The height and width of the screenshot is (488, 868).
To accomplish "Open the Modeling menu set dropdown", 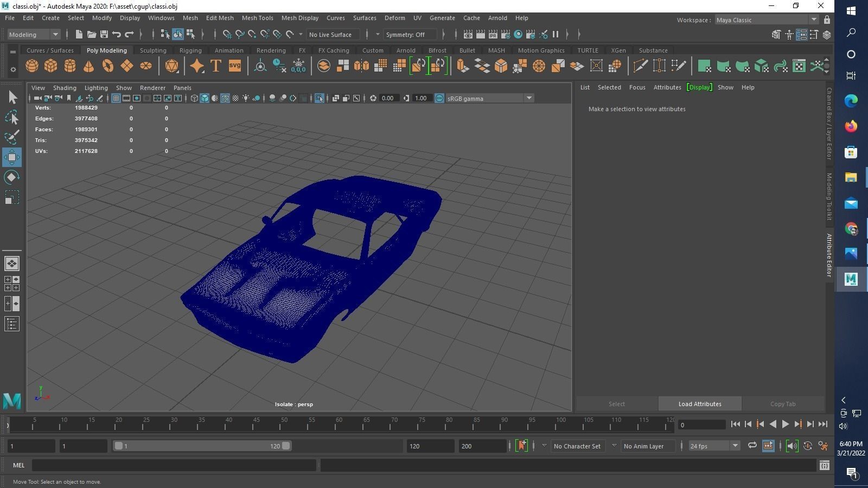I will pos(34,34).
